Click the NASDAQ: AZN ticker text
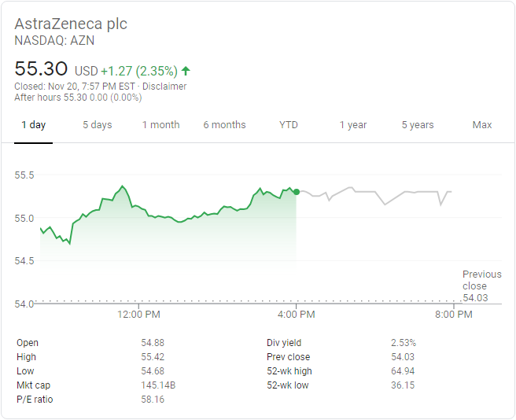516x420 pixels. [54, 40]
